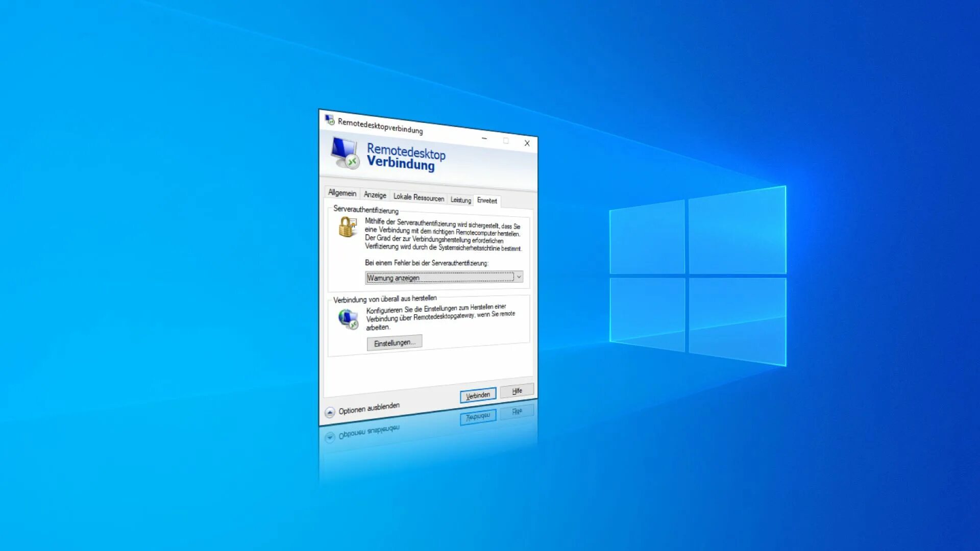This screenshot has height=551, width=980.
Task: Minimize the Remotedesktopverbindung window
Action: coord(484,138)
